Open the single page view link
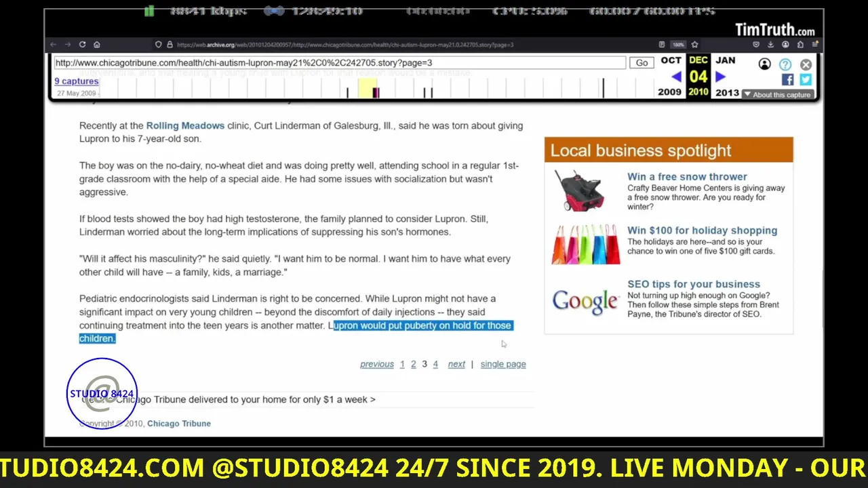Screen dimensions: 868x488 [x=503, y=364]
